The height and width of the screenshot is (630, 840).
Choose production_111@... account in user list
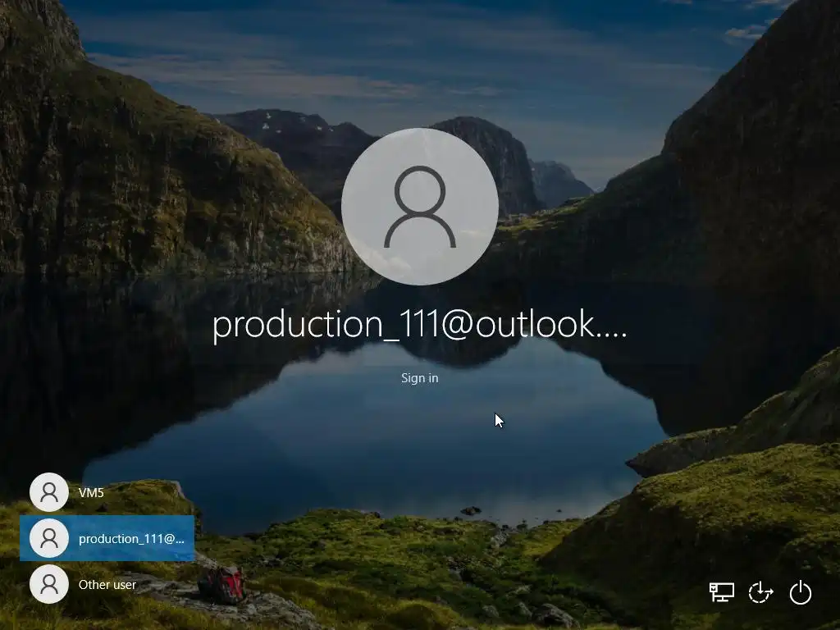(107, 538)
